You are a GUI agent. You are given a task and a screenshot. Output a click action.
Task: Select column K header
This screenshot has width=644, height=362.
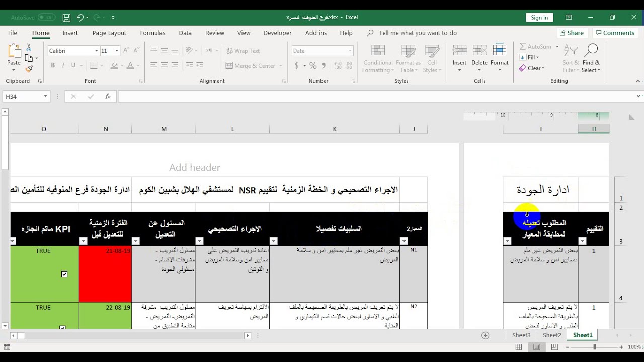pyautogui.click(x=335, y=129)
